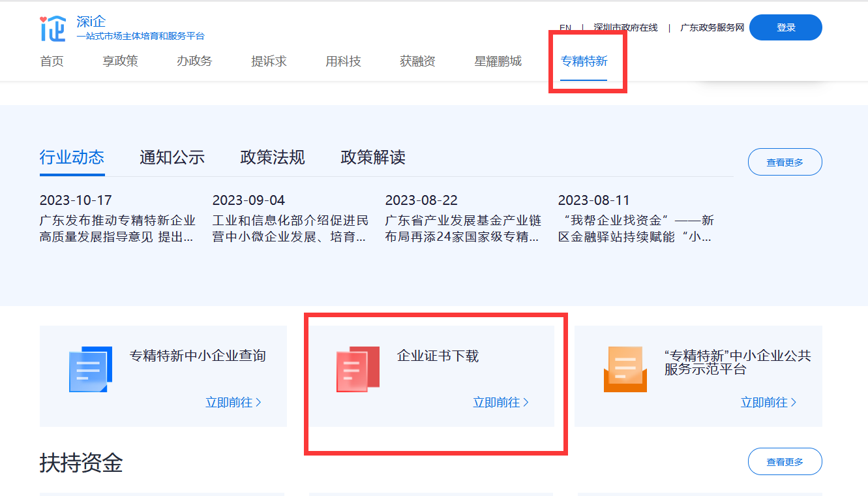
Task: Click 立即前往 under 企业证书下载
Action: point(500,403)
